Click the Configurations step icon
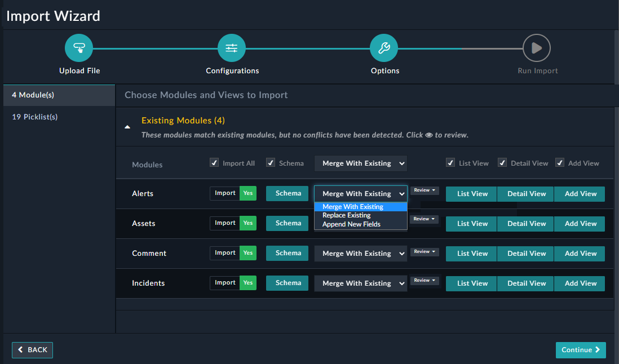Screen dimensions: 619x364 (x=231, y=48)
